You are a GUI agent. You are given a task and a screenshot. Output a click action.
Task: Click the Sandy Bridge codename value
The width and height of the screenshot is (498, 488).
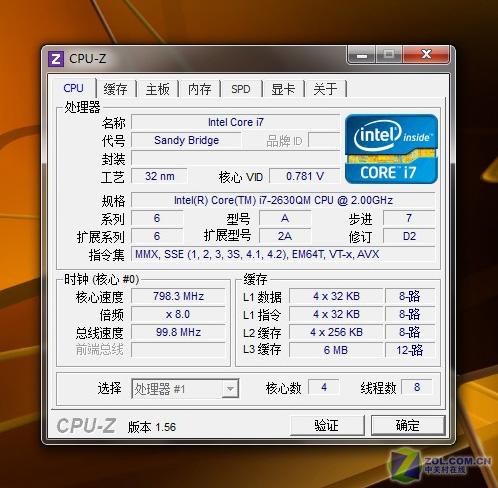[186, 140]
